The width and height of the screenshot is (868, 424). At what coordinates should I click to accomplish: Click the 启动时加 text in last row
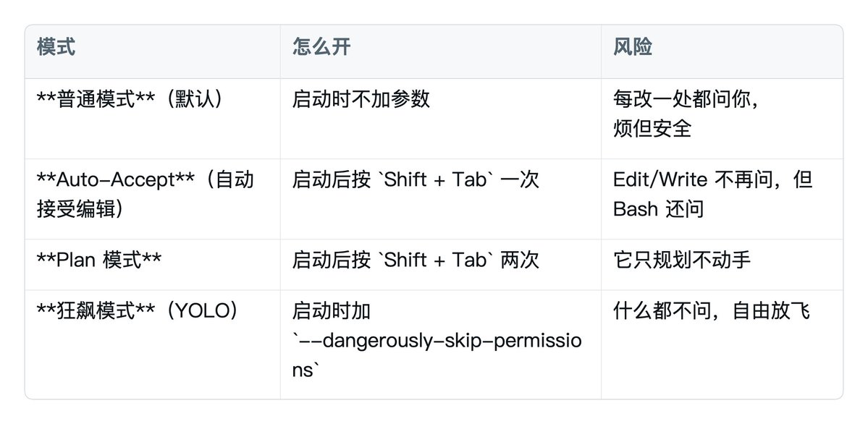click(x=331, y=311)
